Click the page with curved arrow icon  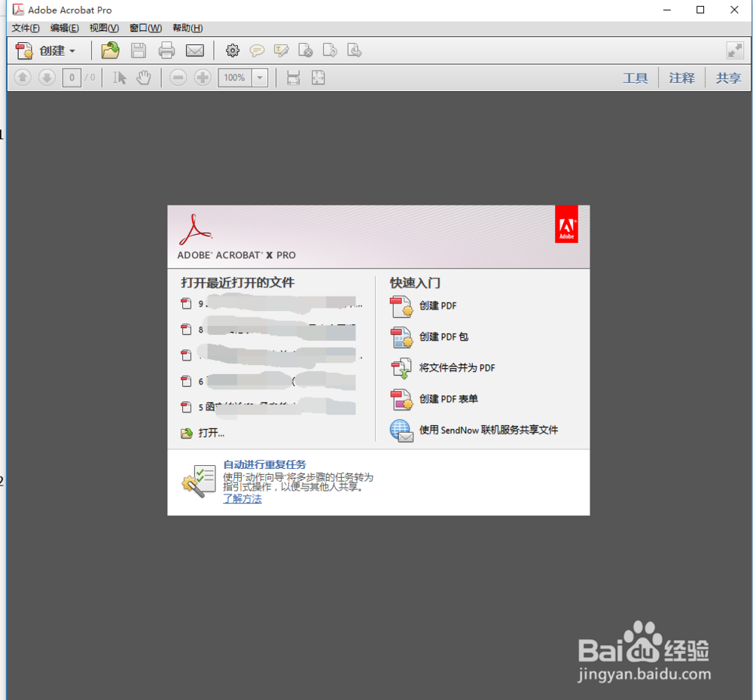click(x=330, y=50)
